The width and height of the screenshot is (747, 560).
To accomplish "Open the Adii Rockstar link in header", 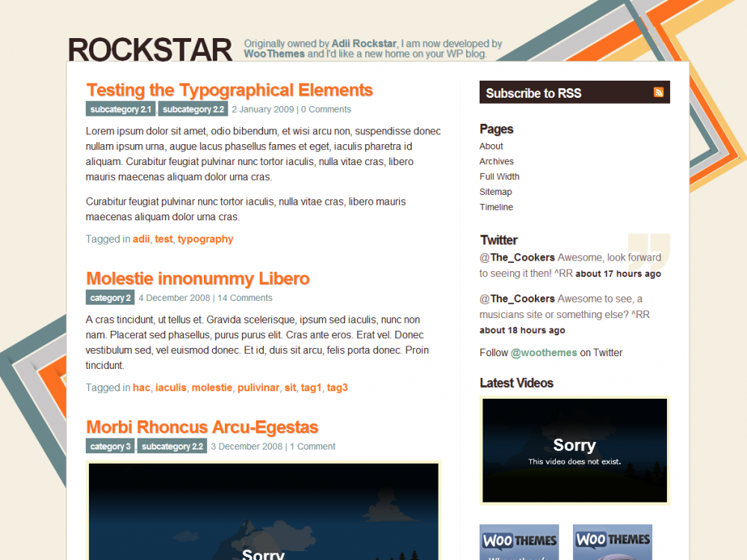I will 364,43.
